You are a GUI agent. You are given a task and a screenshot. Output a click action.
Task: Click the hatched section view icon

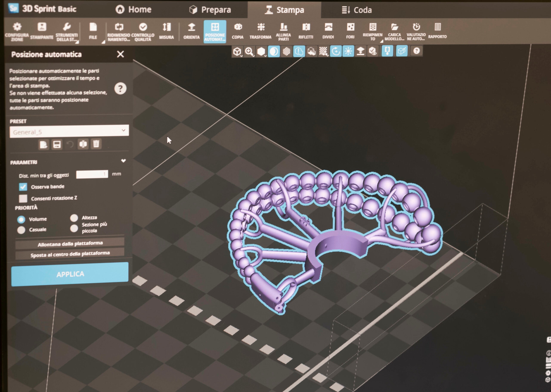point(286,51)
